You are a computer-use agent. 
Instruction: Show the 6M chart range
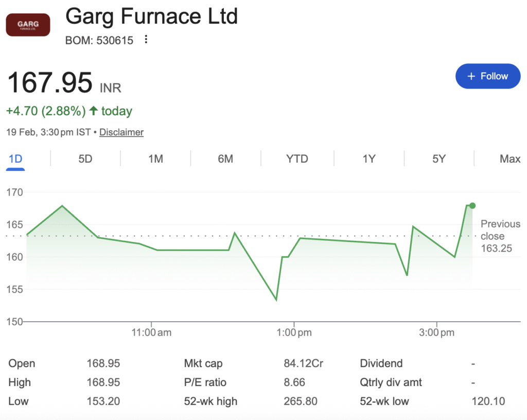coord(225,159)
